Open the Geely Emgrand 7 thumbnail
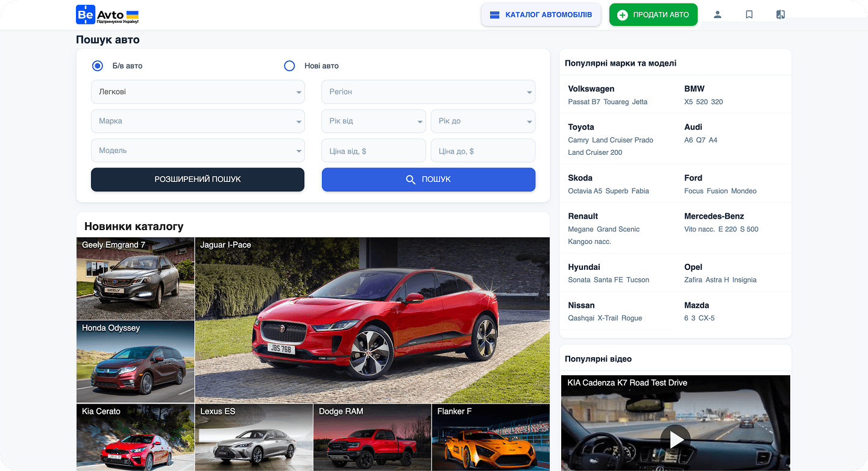 click(x=136, y=278)
